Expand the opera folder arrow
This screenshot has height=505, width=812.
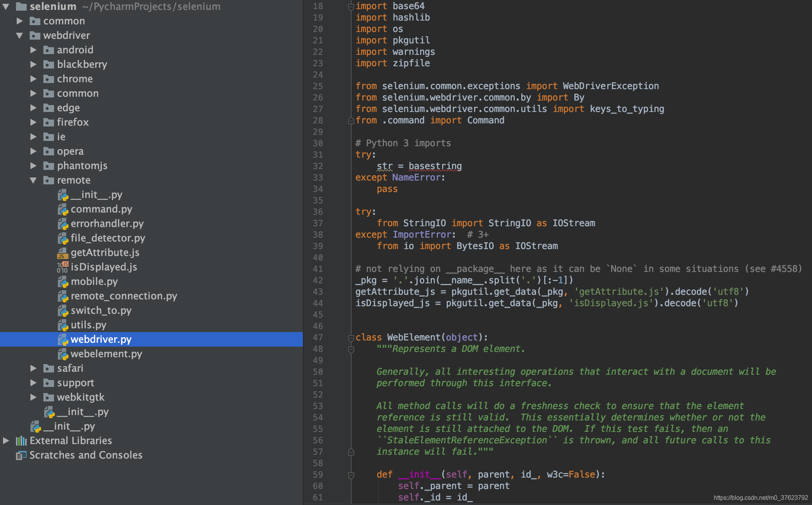[x=33, y=151]
